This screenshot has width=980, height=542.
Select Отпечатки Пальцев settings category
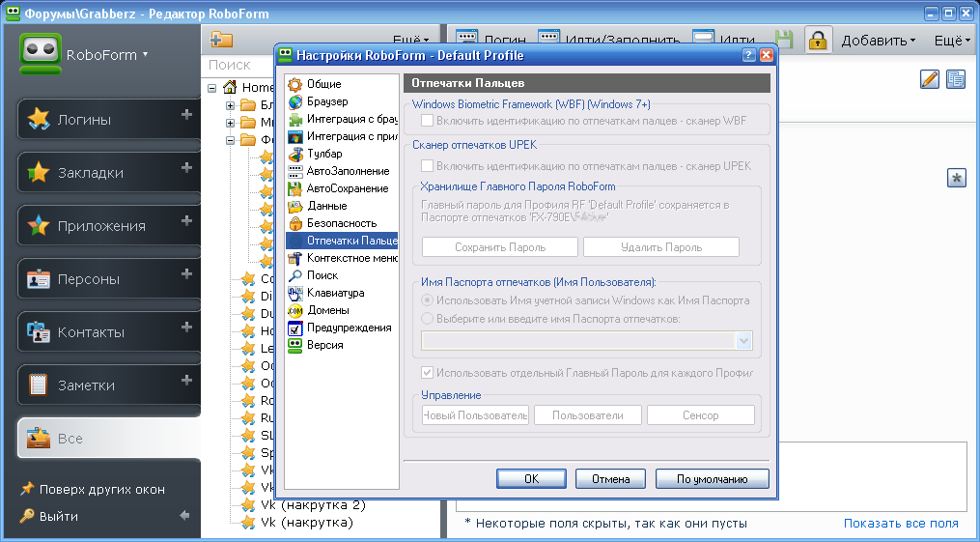342,240
